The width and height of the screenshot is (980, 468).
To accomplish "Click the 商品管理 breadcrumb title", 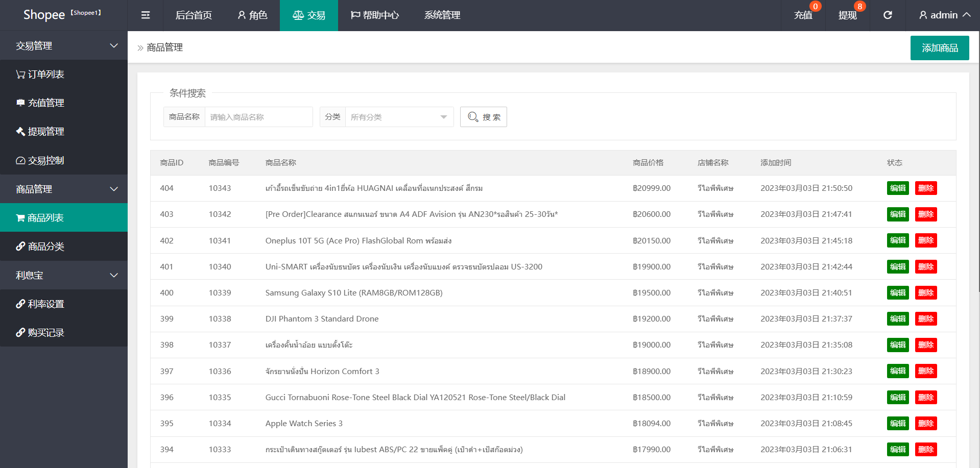I will coord(164,47).
